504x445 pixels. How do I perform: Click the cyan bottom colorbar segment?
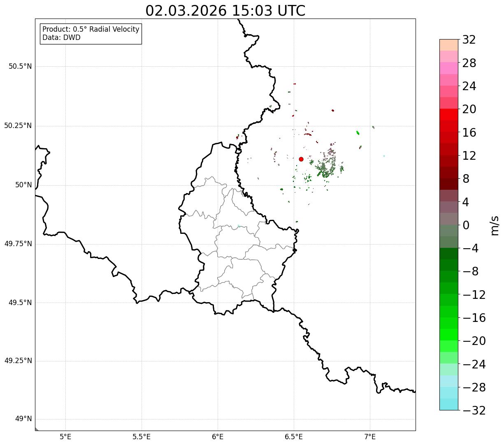[449, 404]
